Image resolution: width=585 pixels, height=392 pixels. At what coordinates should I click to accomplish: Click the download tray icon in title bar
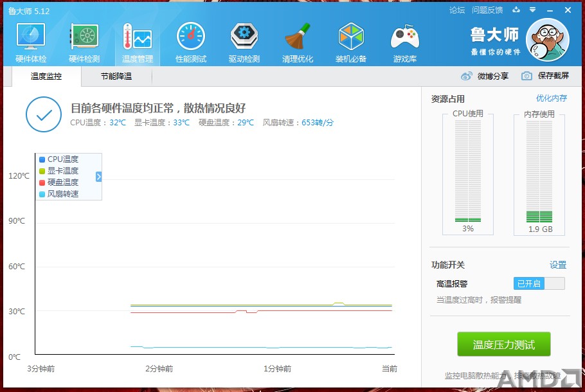click(x=516, y=10)
